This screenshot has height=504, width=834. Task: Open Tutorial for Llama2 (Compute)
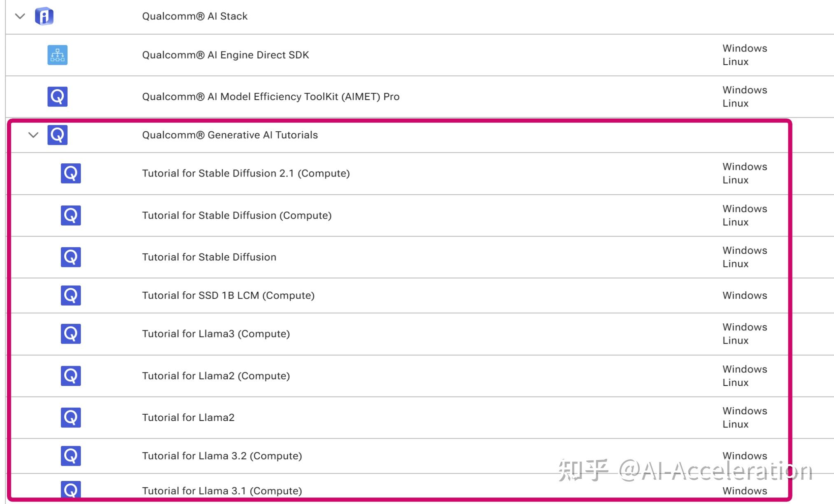click(x=216, y=376)
